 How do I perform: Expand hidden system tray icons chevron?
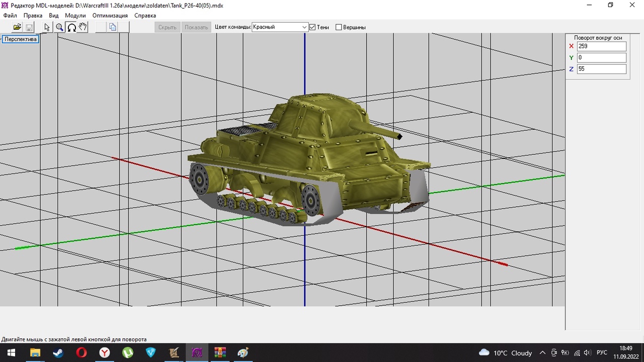coord(542,352)
